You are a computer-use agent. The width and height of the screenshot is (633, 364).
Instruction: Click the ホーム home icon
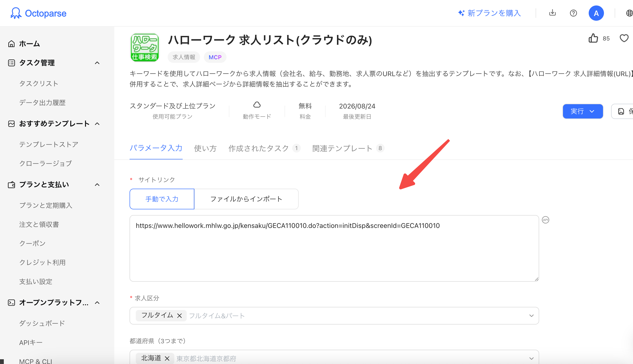(x=11, y=44)
